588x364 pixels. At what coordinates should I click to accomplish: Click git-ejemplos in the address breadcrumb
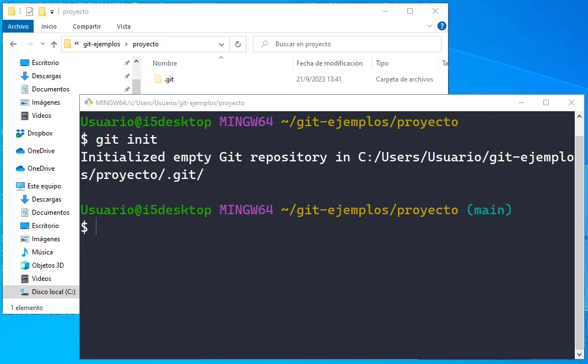pos(101,44)
